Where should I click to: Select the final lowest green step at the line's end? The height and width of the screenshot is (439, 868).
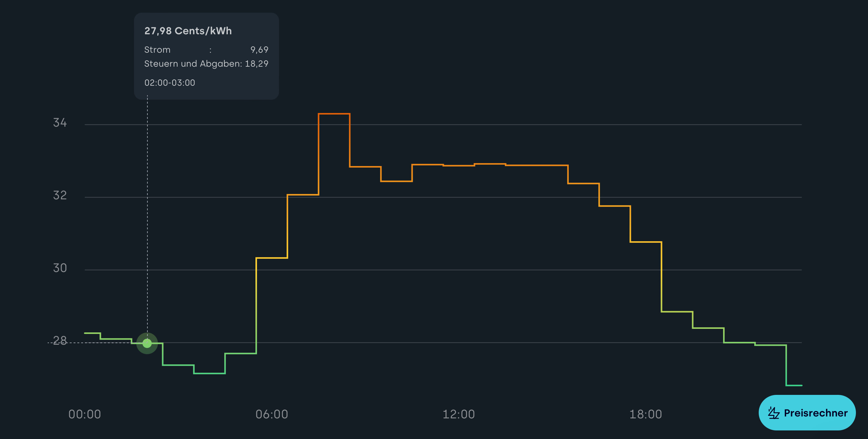[x=794, y=385]
